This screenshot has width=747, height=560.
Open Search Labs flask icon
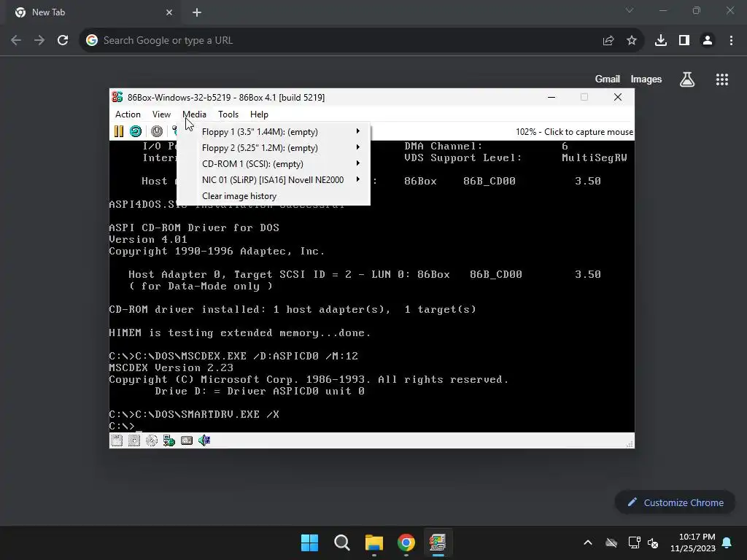687,79
